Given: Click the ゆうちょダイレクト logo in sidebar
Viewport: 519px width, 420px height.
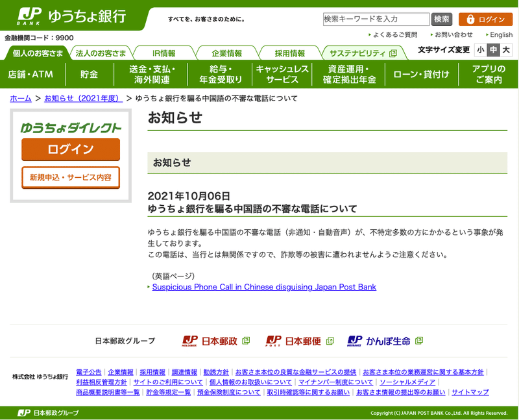Looking at the screenshot, I should [71, 128].
